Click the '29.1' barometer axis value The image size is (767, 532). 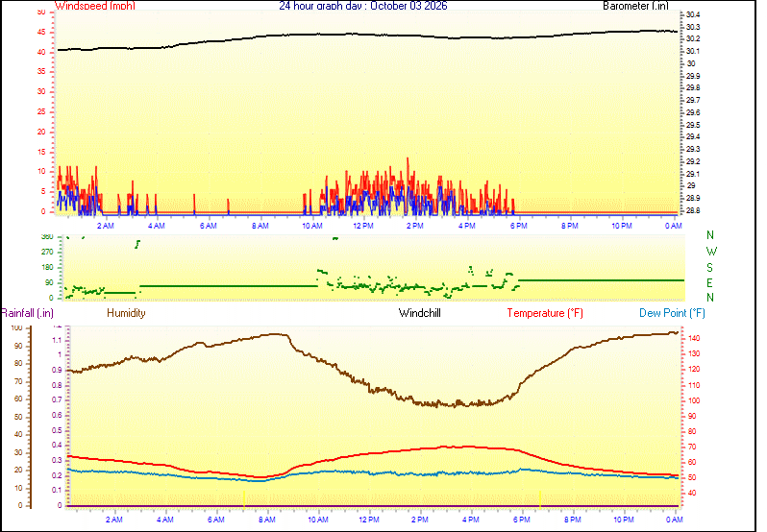pos(693,174)
